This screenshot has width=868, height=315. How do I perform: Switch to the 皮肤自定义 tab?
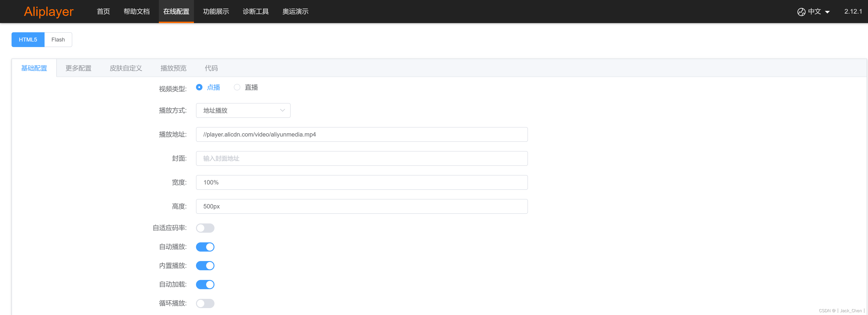[x=126, y=68]
